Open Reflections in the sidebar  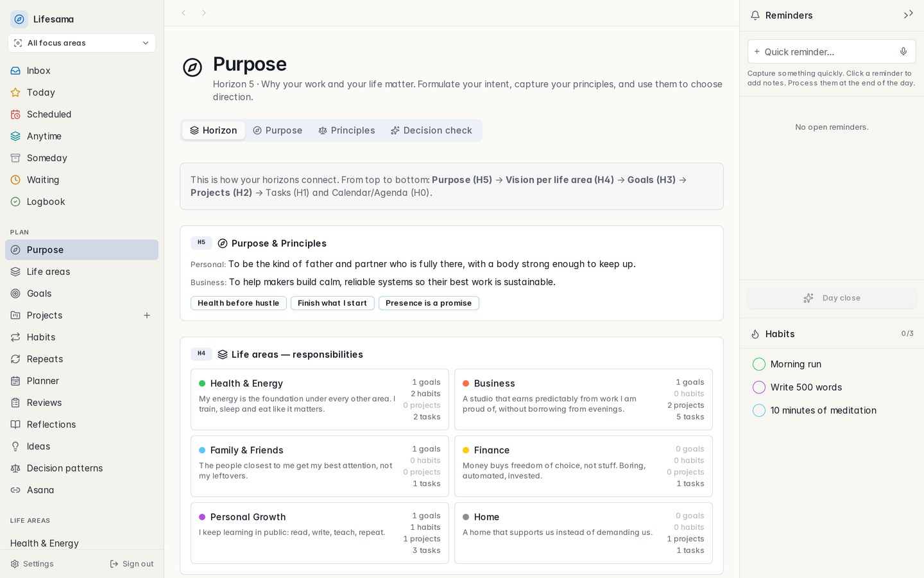[x=81, y=425]
